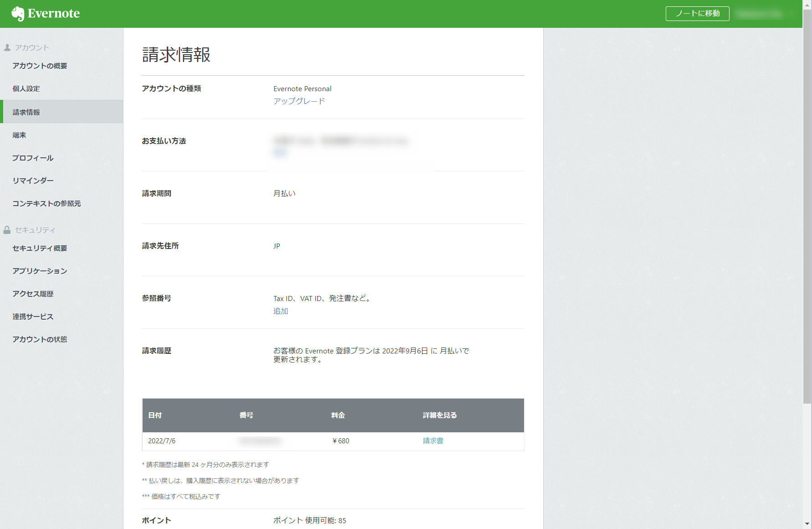Open アカウントの概要 in the sidebar
The image size is (812, 529).
coord(40,66)
